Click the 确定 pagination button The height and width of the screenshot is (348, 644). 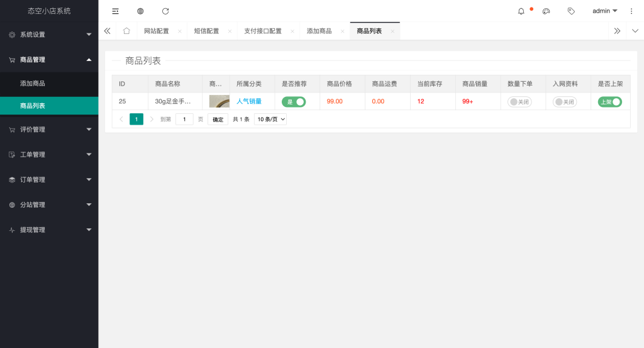click(x=218, y=120)
